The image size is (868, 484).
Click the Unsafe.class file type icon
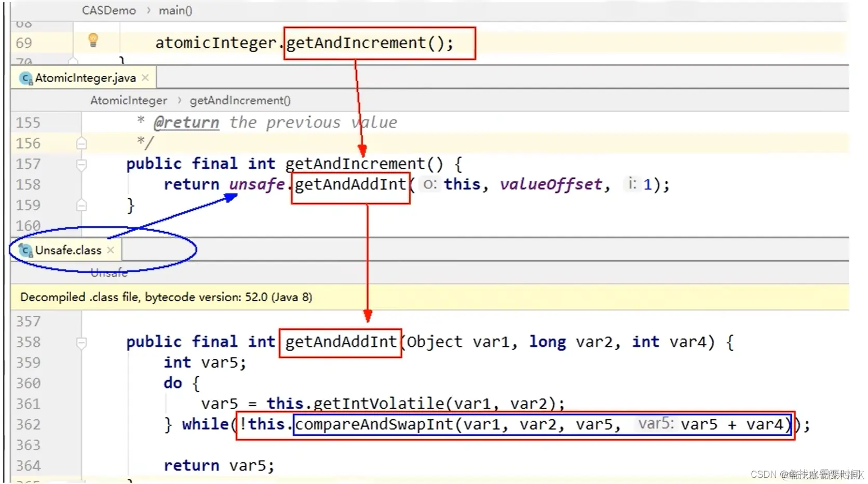(26, 251)
